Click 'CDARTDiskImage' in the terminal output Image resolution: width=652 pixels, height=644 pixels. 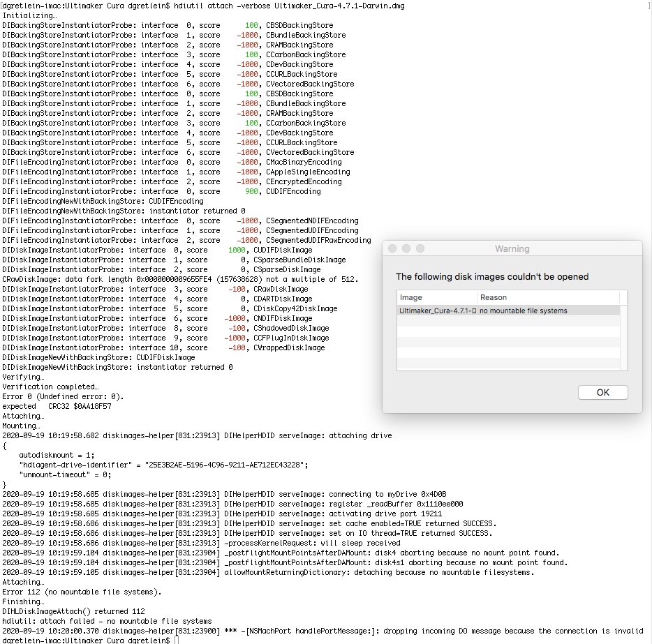click(x=283, y=299)
